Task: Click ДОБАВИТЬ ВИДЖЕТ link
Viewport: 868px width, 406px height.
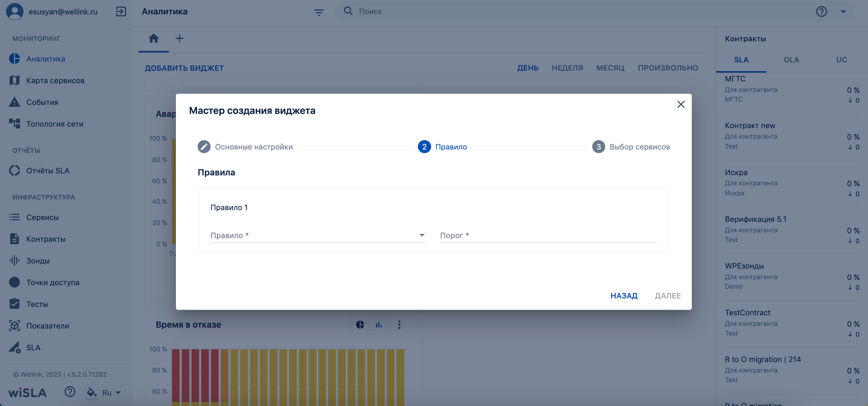Action: (184, 68)
